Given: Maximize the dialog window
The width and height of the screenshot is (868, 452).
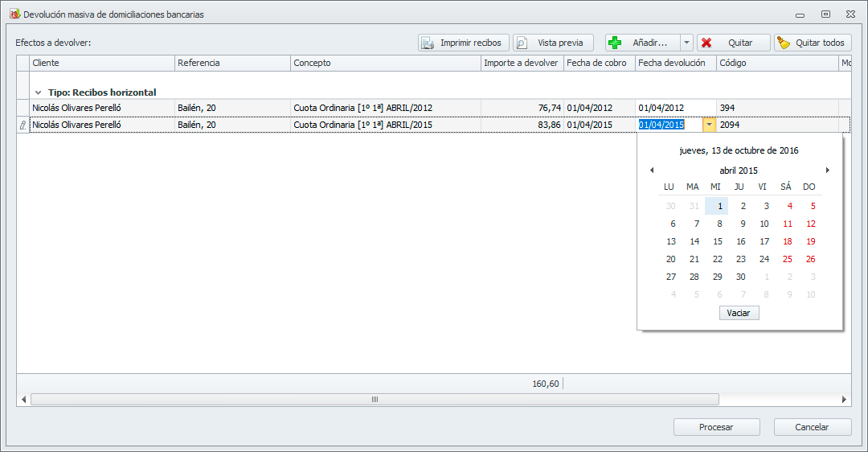Looking at the screenshot, I should [x=825, y=14].
